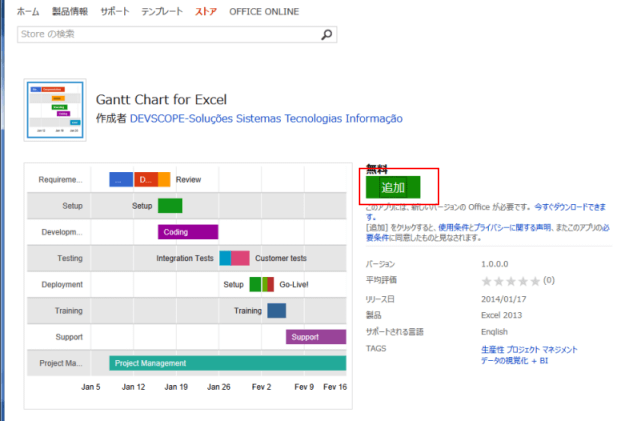Click the Integration Tests label in chart
The height and width of the screenshot is (421, 629).
[185, 258]
